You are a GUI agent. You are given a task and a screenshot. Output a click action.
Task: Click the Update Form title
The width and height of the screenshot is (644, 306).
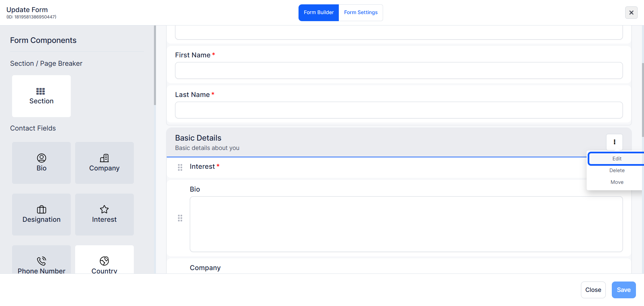coord(27,10)
